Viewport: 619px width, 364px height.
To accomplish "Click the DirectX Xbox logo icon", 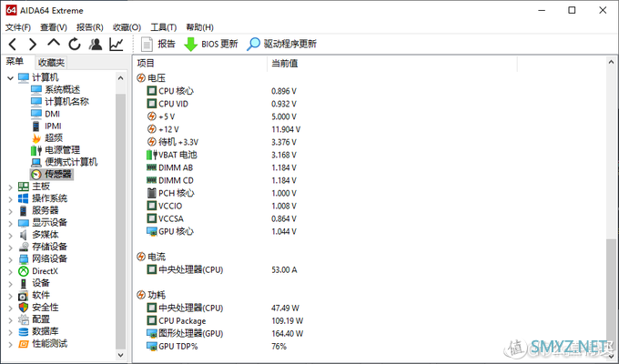I will 24,271.
